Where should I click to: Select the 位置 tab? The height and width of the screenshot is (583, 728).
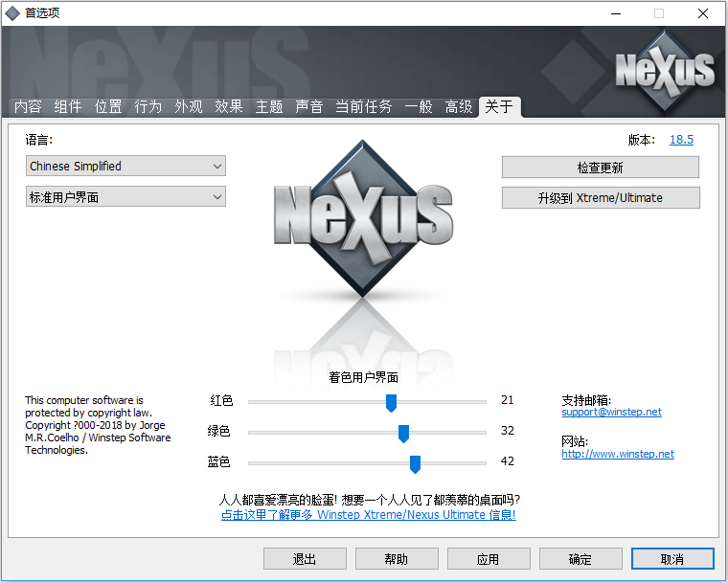click(107, 107)
